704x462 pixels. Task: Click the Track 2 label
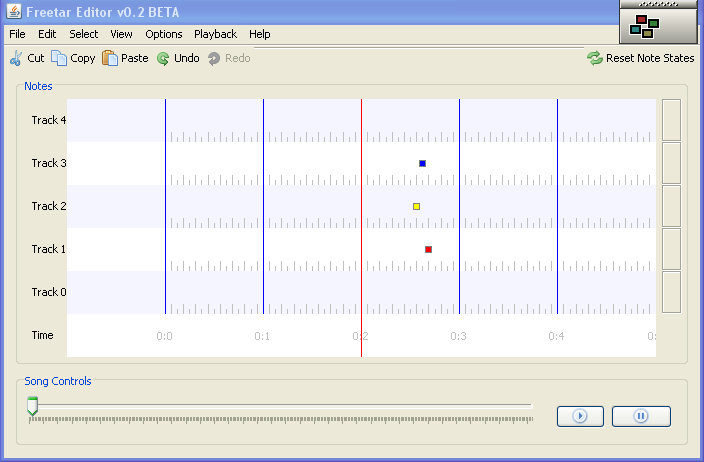coord(48,206)
